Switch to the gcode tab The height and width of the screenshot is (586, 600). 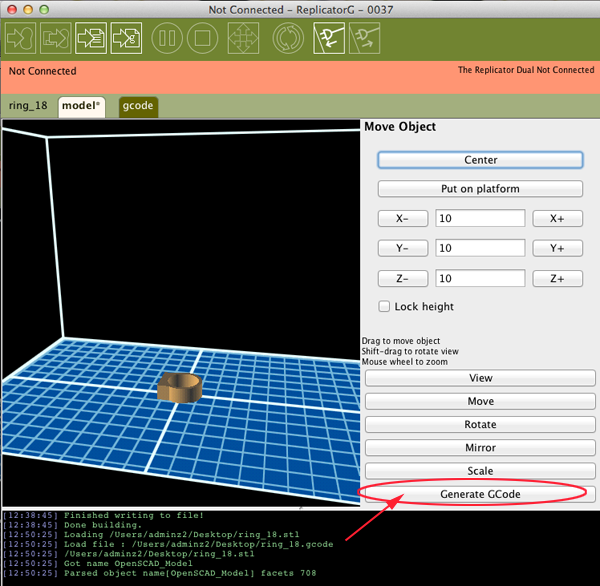click(x=138, y=106)
